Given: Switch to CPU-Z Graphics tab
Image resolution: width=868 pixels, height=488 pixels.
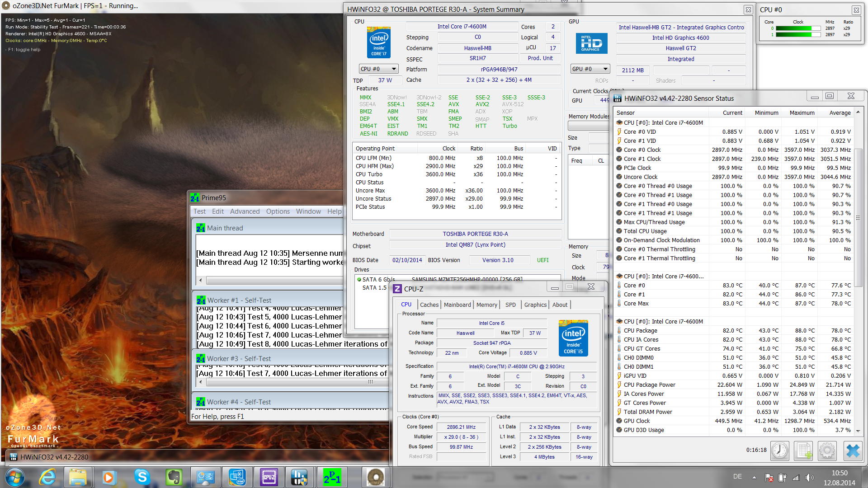Looking at the screenshot, I should point(535,305).
